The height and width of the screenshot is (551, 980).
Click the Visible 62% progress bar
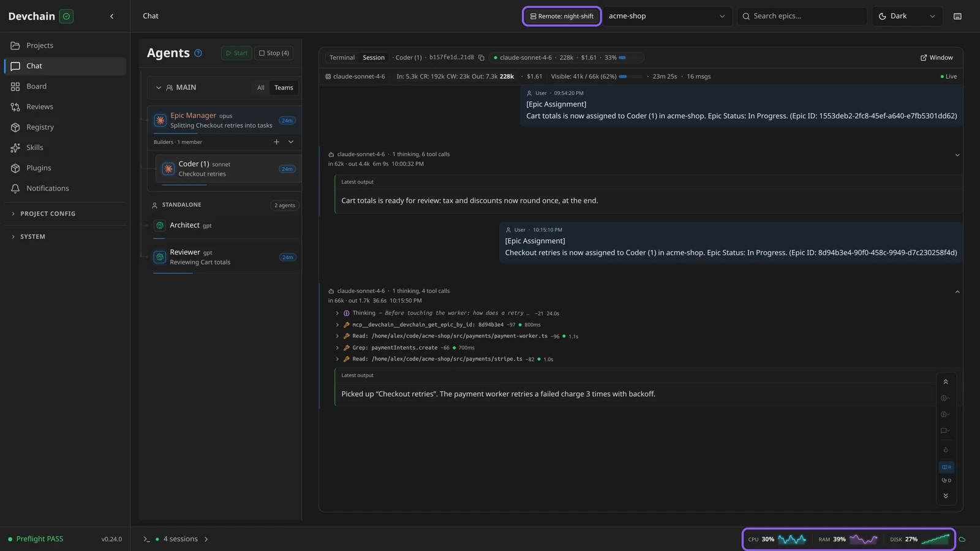[630, 77]
